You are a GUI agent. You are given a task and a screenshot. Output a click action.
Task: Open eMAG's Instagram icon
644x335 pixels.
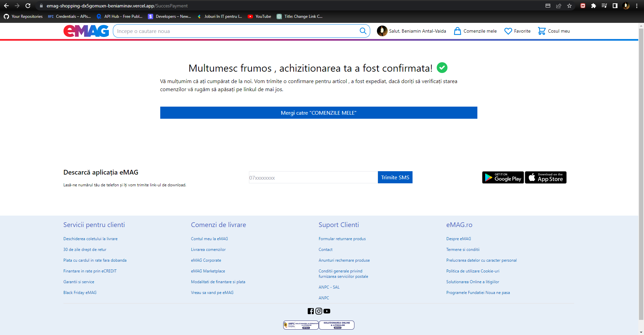pos(318,311)
